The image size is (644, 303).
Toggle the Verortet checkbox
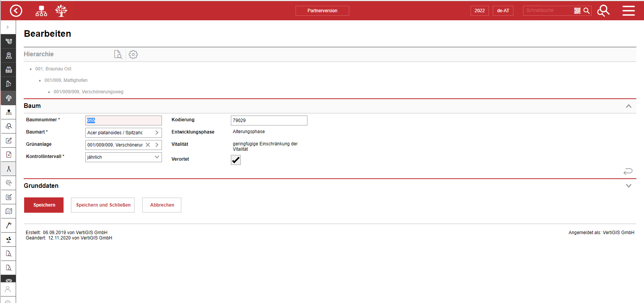click(x=236, y=160)
